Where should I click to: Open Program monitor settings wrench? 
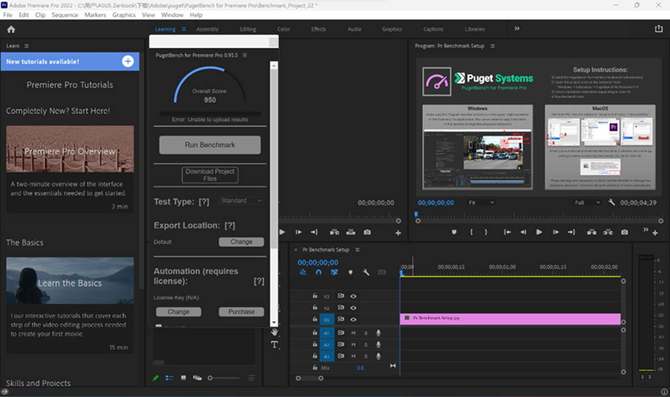[x=612, y=203]
